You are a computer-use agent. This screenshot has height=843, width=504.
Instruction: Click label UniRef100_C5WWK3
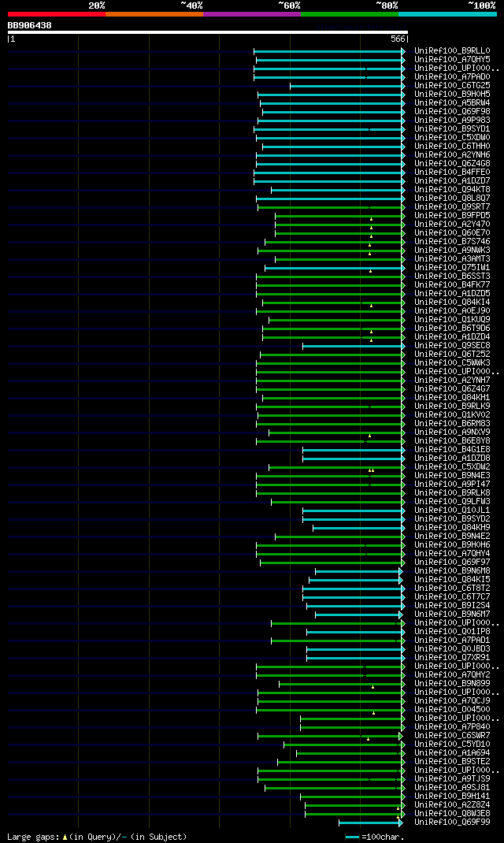point(452,363)
